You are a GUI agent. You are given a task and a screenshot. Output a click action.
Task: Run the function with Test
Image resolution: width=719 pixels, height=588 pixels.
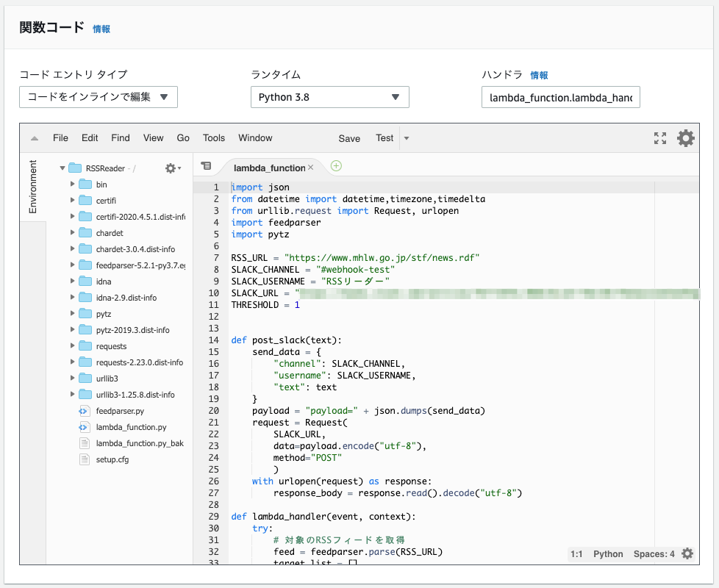[x=384, y=137]
